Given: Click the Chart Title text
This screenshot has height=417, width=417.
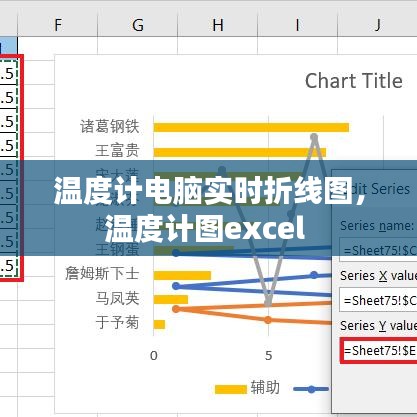Looking at the screenshot, I should point(354,81).
